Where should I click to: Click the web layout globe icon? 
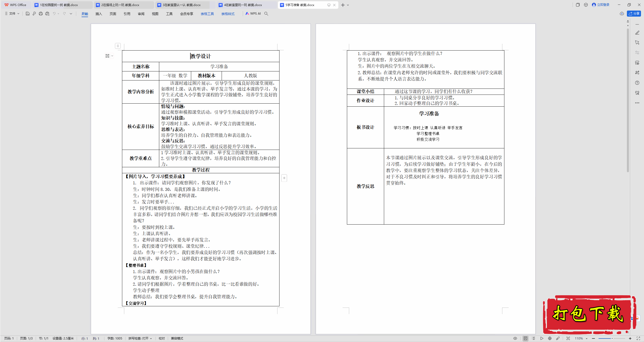coord(550,338)
